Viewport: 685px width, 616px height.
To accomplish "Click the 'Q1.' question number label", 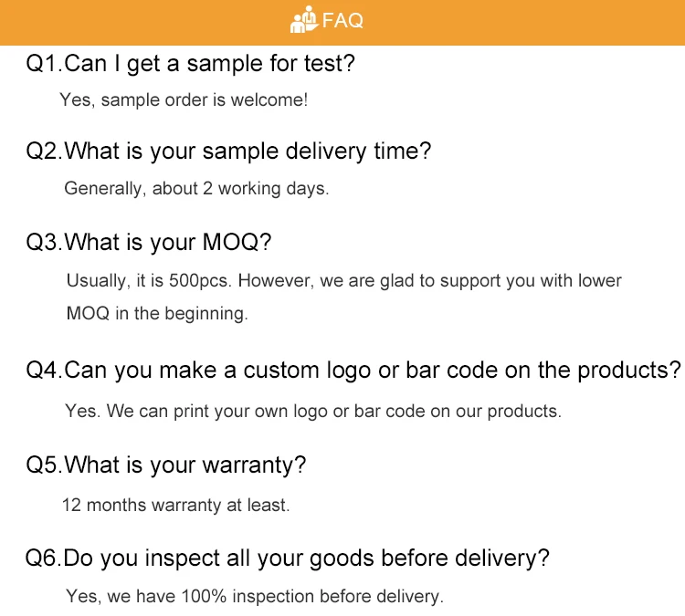I will coord(43,64).
